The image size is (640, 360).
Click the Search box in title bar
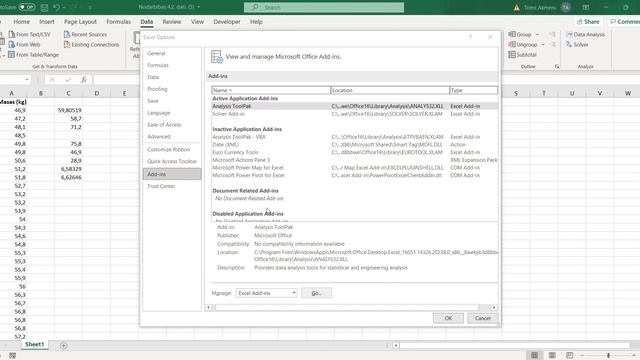pyautogui.click(x=324, y=7)
